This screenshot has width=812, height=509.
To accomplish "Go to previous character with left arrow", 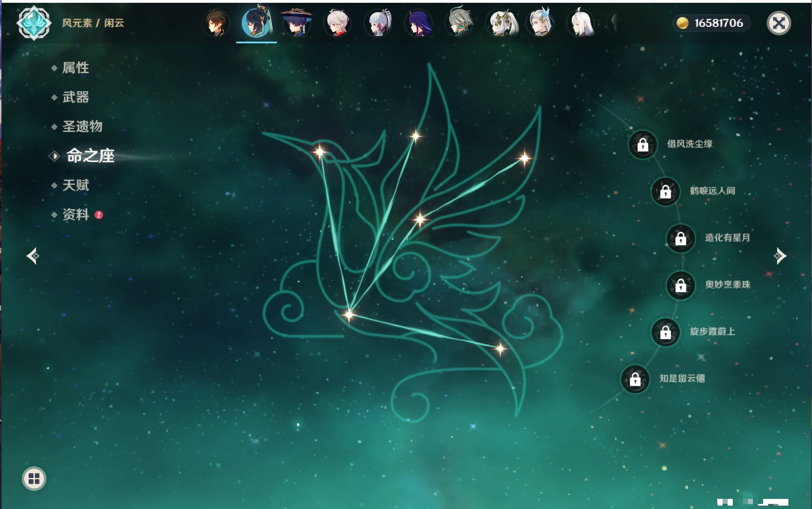I will (33, 256).
